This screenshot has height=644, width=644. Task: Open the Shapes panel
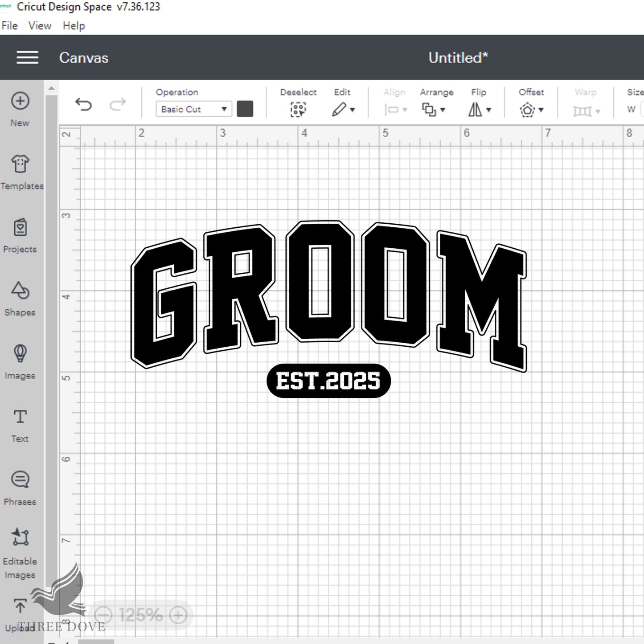tap(20, 291)
